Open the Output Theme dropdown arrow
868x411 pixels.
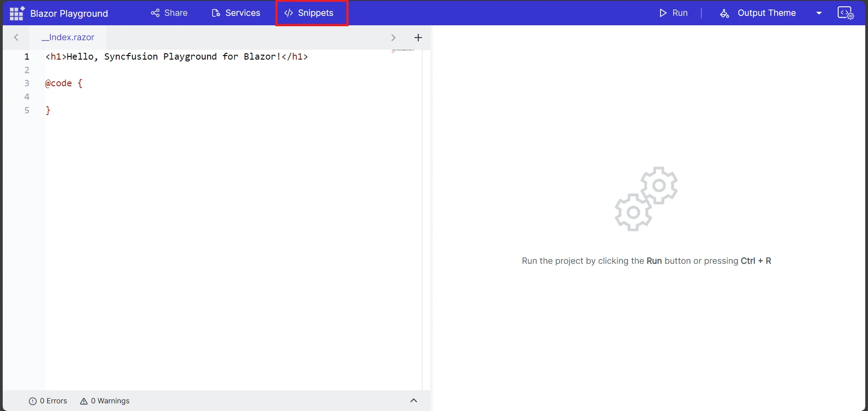819,13
